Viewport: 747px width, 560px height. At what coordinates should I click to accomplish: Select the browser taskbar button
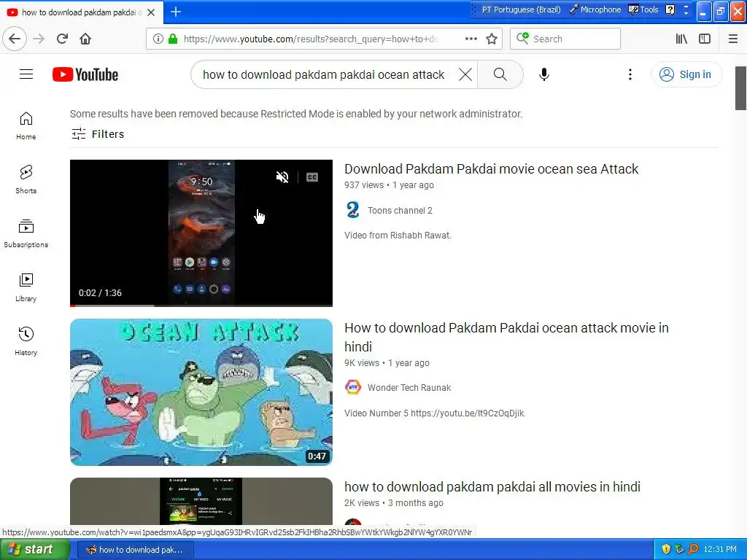point(135,550)
